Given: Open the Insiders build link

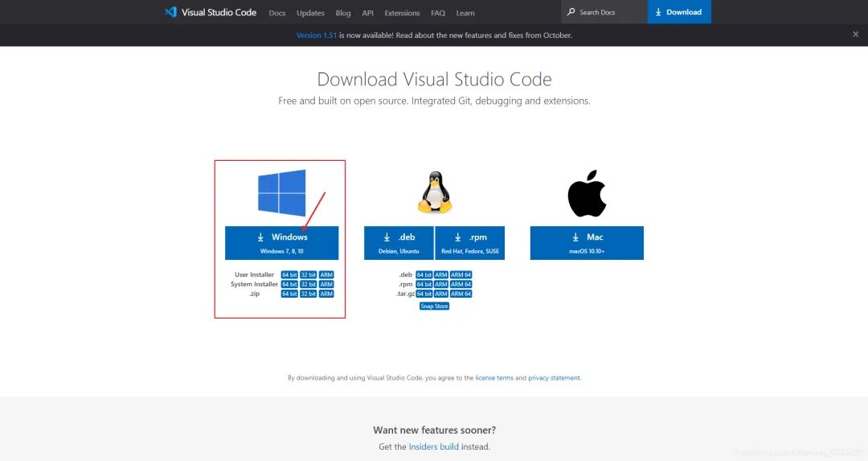Looking at the screenshot, I should 433,447.
